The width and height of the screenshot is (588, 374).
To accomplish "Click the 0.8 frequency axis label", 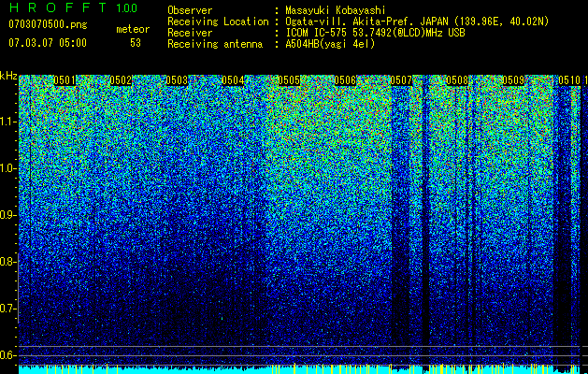I will point(8,262).
